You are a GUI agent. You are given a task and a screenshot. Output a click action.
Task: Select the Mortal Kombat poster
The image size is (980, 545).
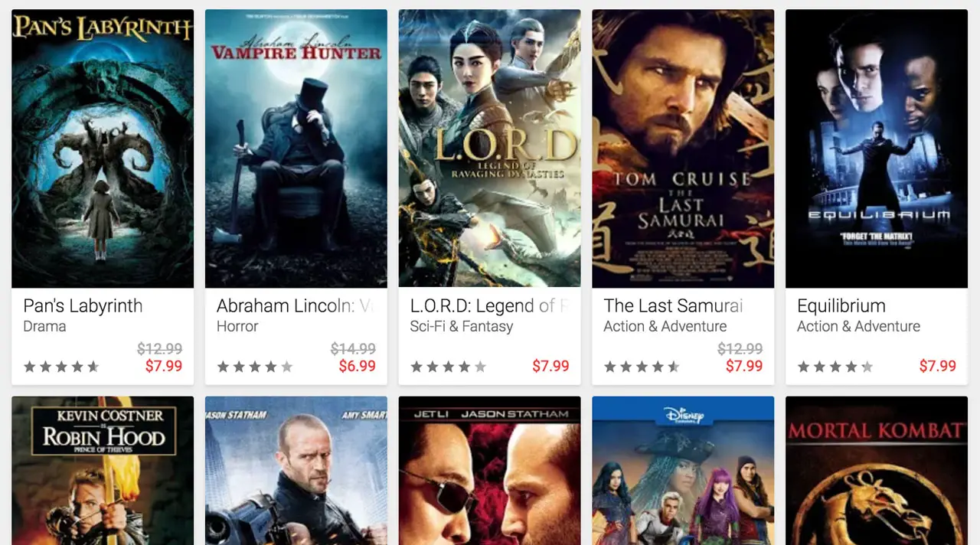click(877, 471)
